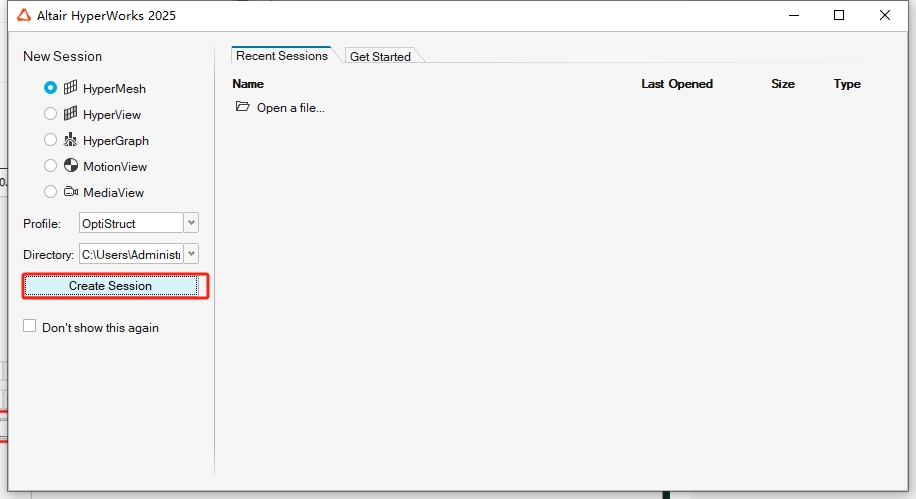Sort by the Name column header

(x=248, y=84)
